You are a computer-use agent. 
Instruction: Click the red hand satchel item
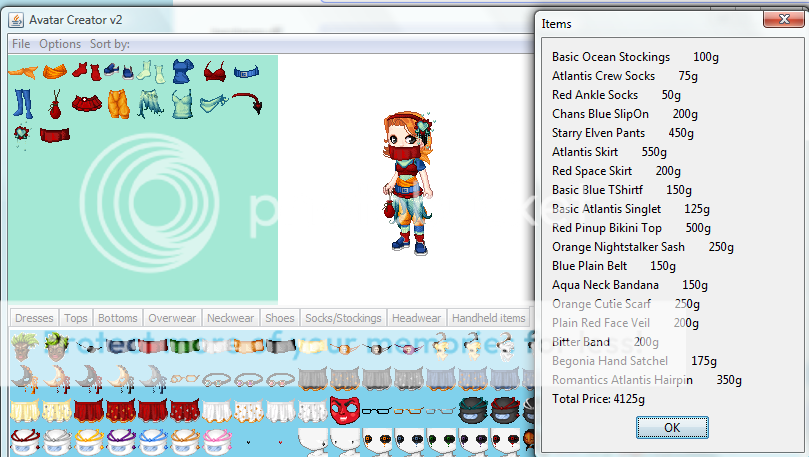point(54,103)
